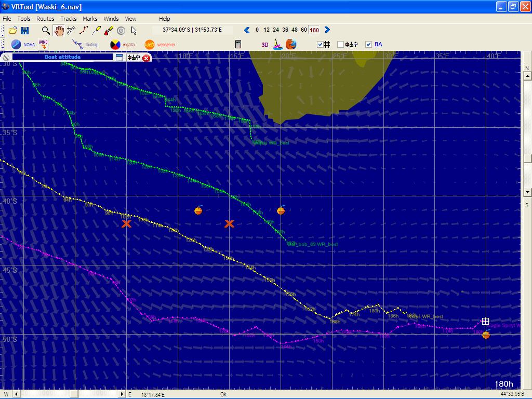Step back with the left blue arrow
This screenshot has width=532, height=399.
tap(247, 30)
